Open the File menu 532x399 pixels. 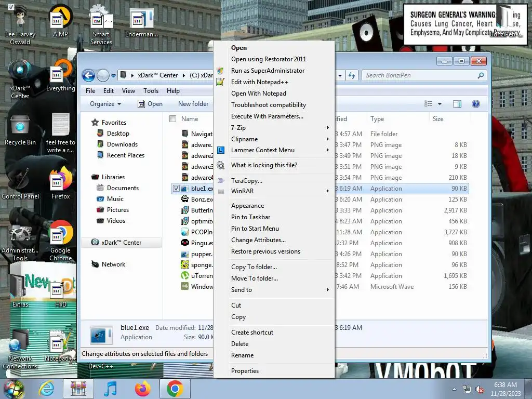pos(90,91)
